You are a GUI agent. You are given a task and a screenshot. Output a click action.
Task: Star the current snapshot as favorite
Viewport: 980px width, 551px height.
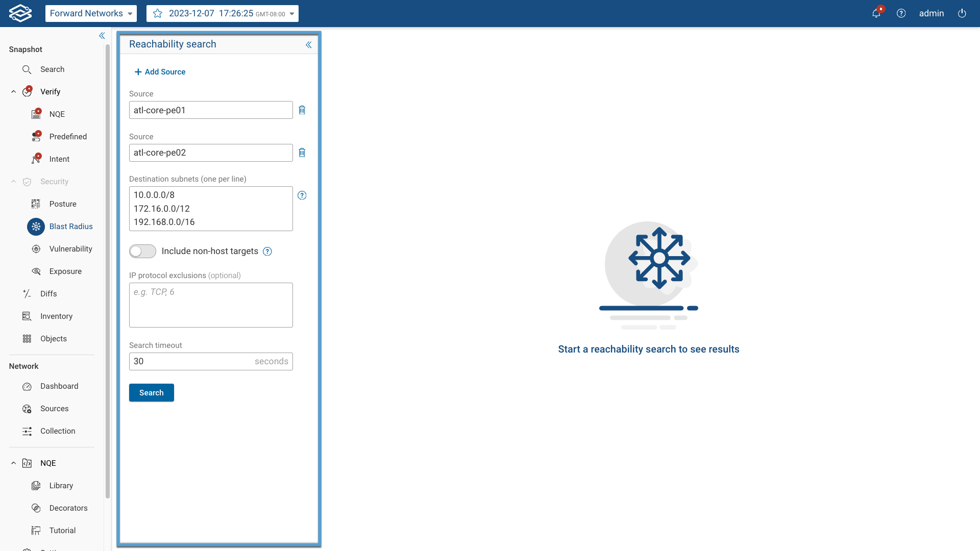(x=158, y=13)
